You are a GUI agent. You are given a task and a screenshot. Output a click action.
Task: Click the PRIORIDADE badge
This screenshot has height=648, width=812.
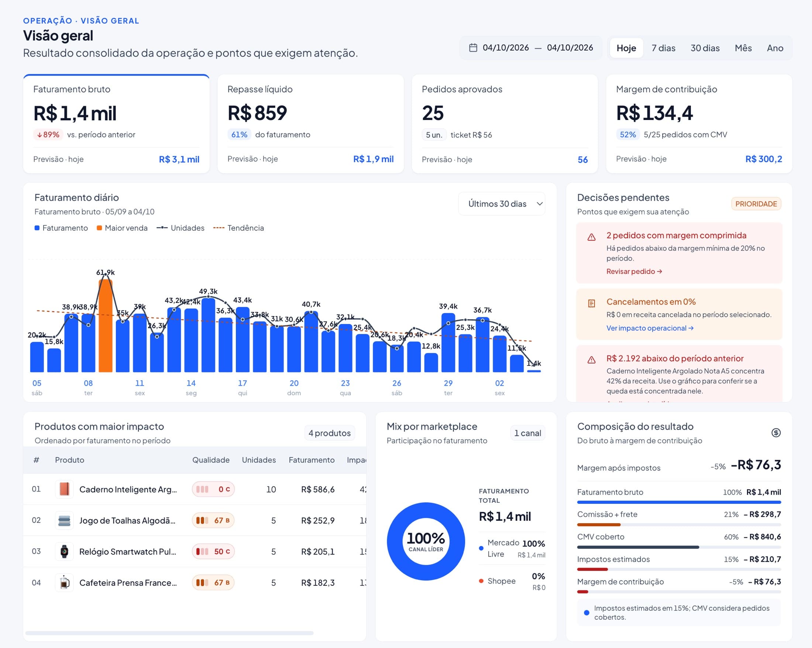pos(756,204)
